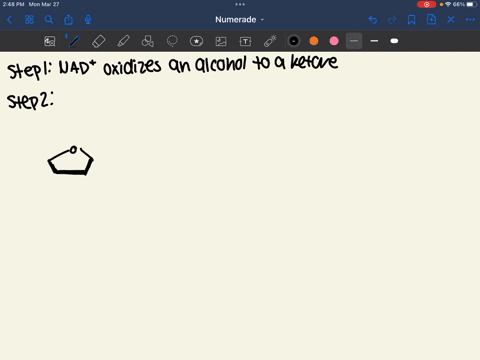Select the Lasso selection tool
Viewport: 480px width, 360px height.
coord(172,41)
